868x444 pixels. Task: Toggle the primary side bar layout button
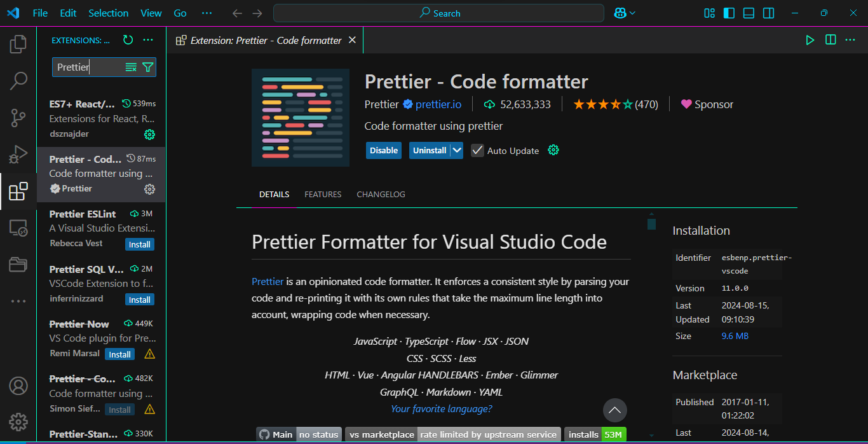[729, 13]
